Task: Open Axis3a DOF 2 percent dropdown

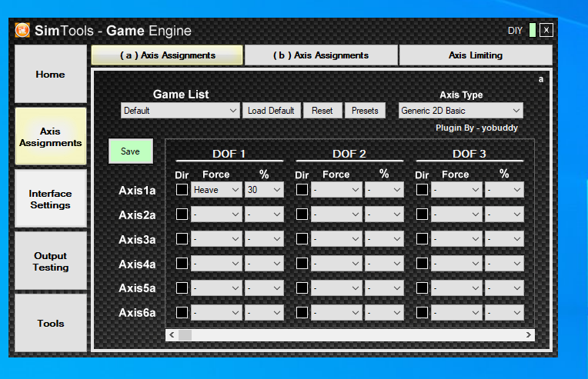Action: [384, 239]
